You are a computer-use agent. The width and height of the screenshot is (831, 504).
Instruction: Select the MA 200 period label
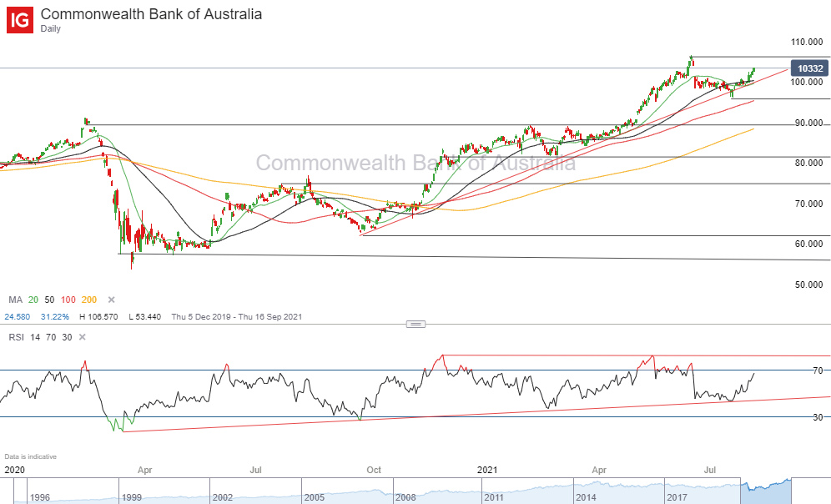coord(89,300)
